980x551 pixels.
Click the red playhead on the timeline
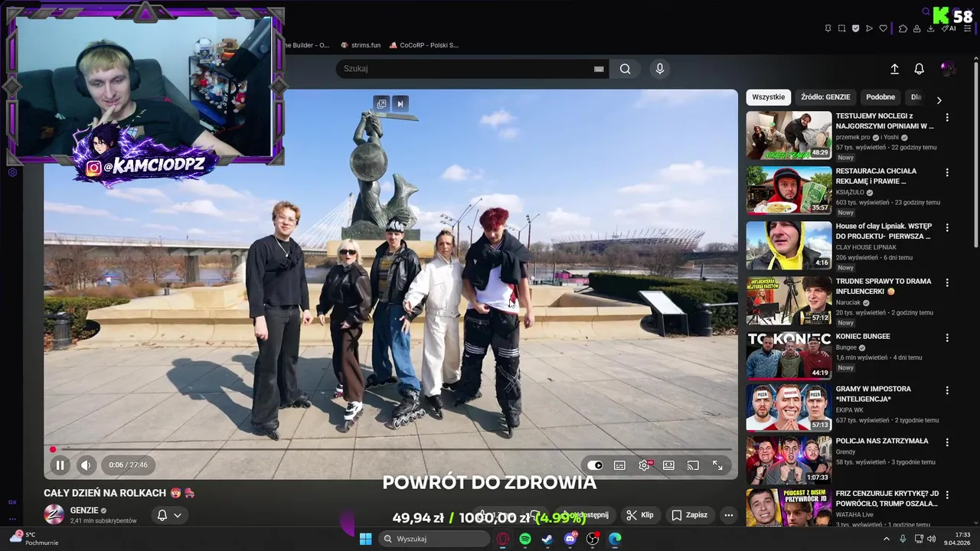pyautogui.click(x=53, y=449)
